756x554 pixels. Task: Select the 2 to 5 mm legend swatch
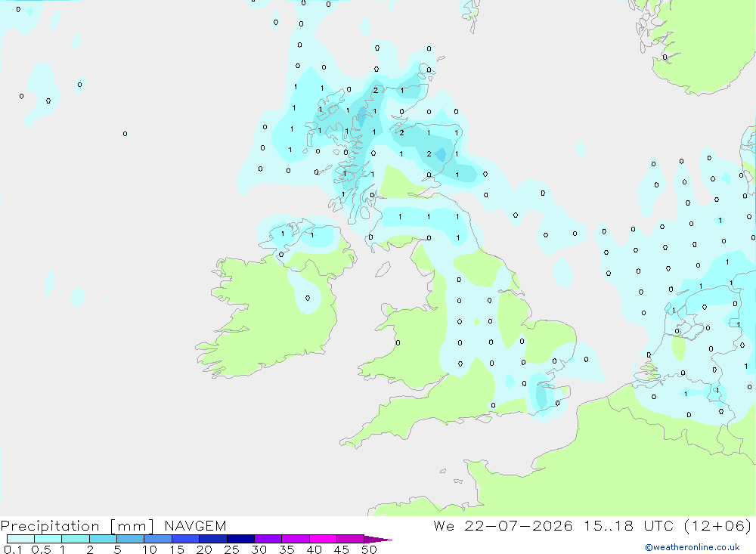tap(103, 539)
